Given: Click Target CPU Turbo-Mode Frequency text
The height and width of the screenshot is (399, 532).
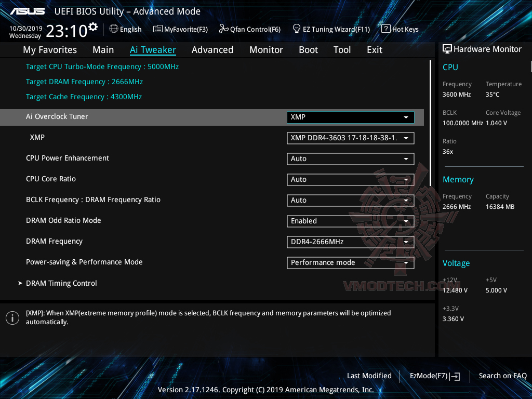Looking at the screenshot, I should click(x=102, y=67).
